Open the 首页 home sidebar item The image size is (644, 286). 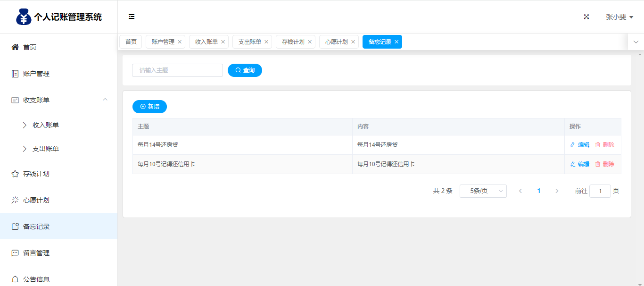tap(30, 47)
